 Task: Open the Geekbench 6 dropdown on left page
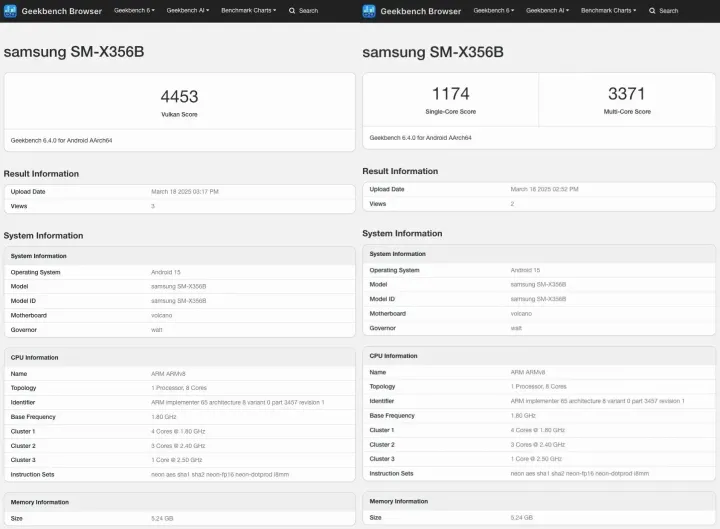135,10
